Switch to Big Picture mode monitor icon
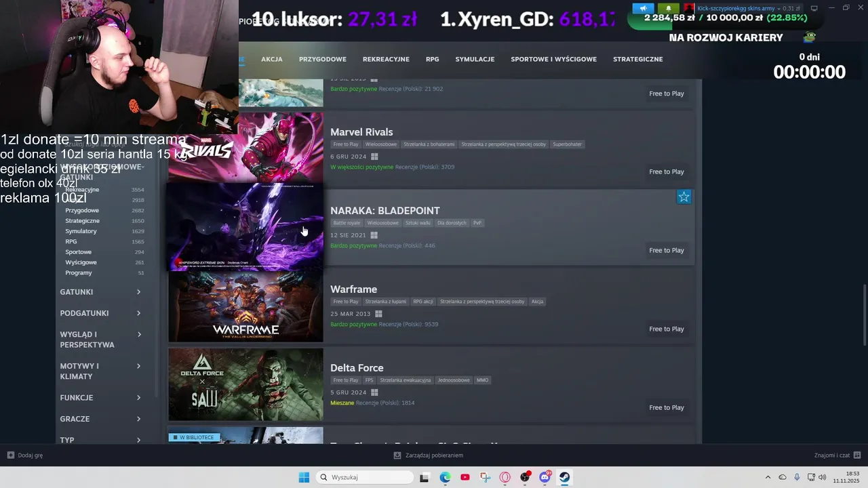Screen dimensions: 868x488 (814, 8)
